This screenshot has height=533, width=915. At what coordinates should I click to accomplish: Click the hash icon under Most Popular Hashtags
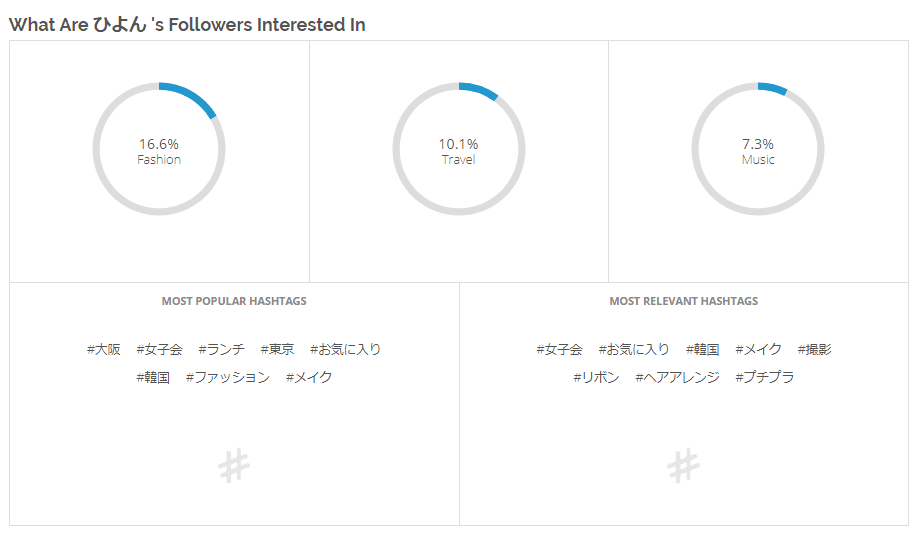click(234, 466)
